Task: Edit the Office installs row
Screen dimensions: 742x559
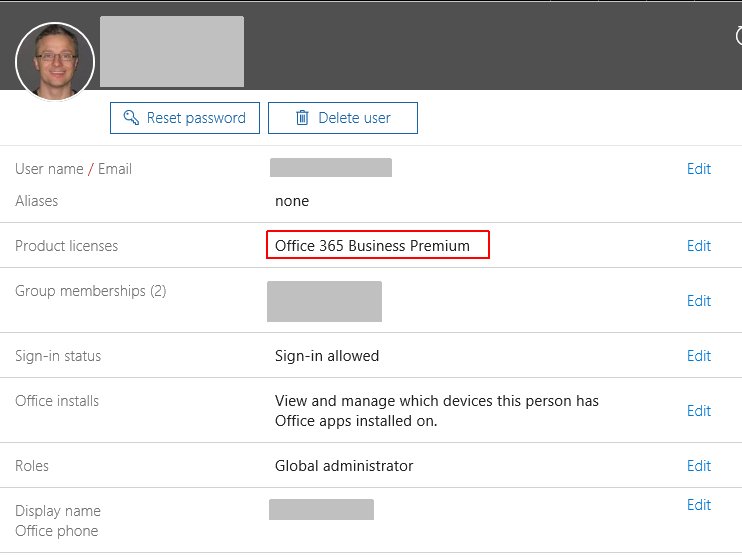Action: click(x=698, y=411)
